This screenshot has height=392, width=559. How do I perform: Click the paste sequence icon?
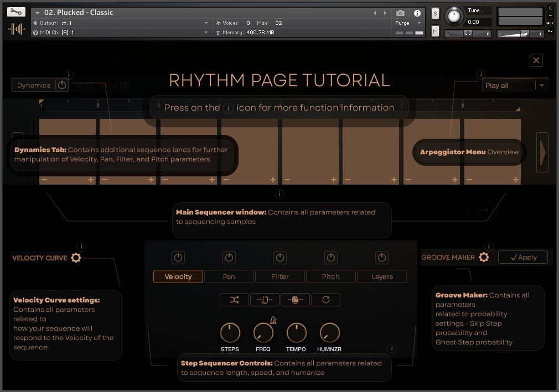point(295,300)
